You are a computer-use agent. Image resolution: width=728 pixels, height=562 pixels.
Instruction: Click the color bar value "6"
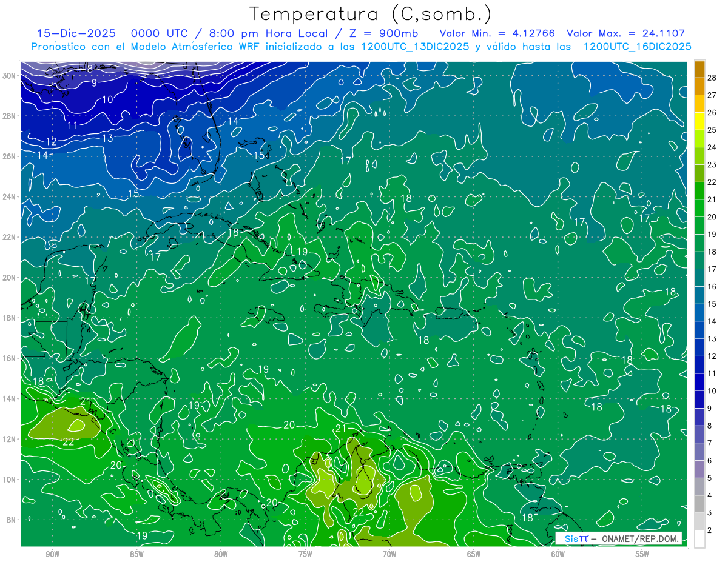coord(710,461)
